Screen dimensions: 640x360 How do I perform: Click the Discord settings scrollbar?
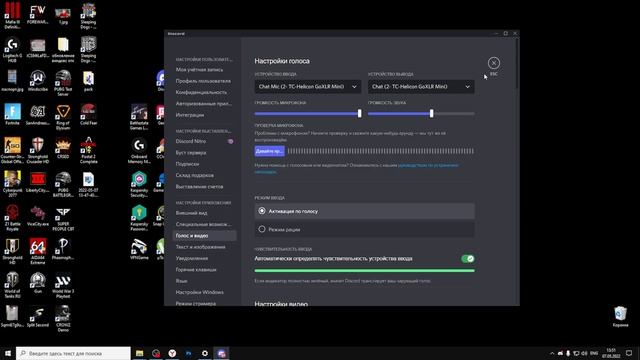(x=517, y=63)
